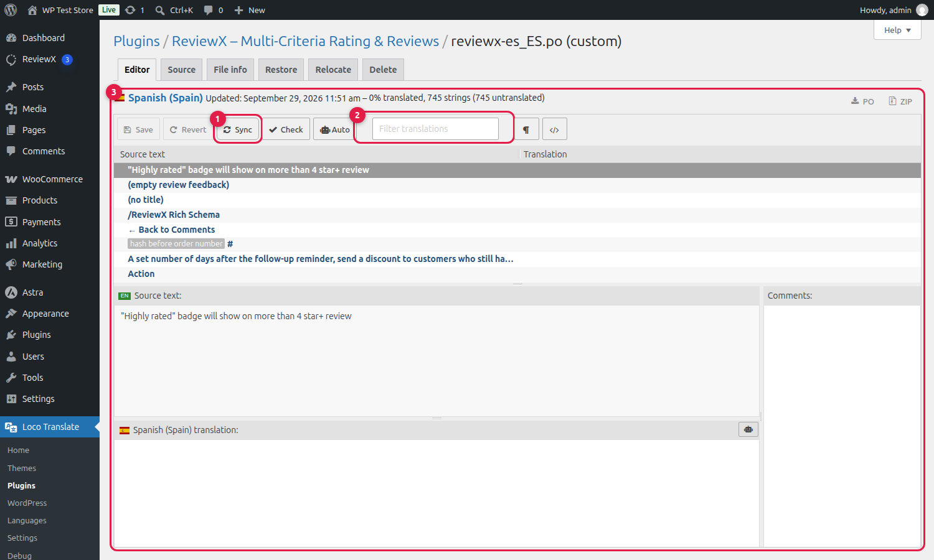Screen dimensions: 934x560
Task: Navigate to Loco Translate Themes
Action: click(22, 468)
